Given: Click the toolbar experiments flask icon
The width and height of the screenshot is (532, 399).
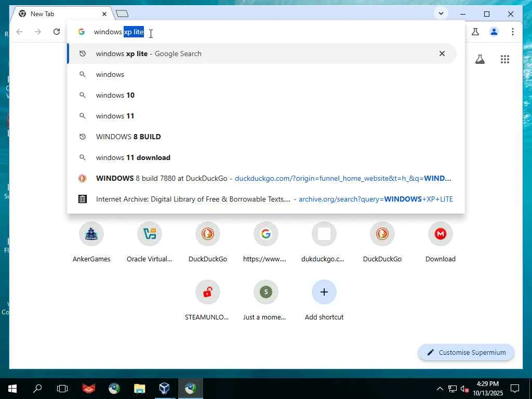Looking at the screenshot, I should click(x=475, y=32).
